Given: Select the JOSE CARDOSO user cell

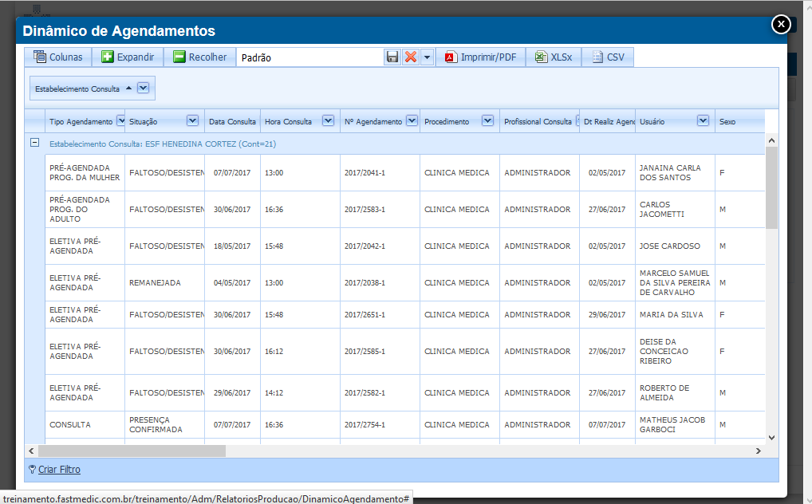Looking at the screenshot, I should 675,246.
